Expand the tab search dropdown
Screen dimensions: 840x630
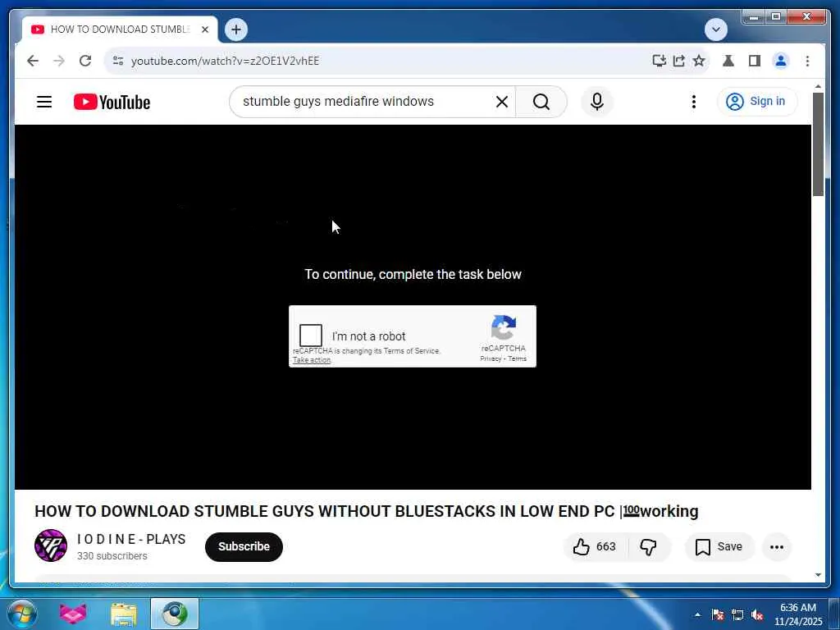[715, 30]
